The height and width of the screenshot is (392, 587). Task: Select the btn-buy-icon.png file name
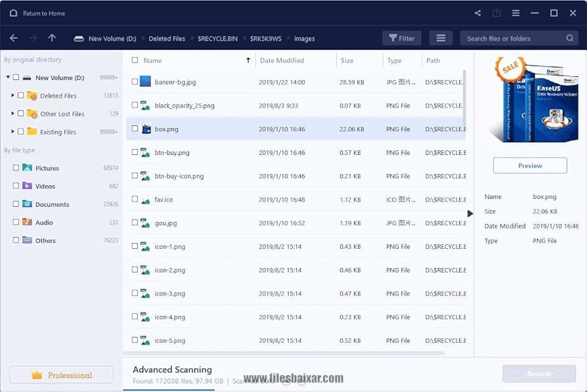pyautogui.click(x=179, y=176)
